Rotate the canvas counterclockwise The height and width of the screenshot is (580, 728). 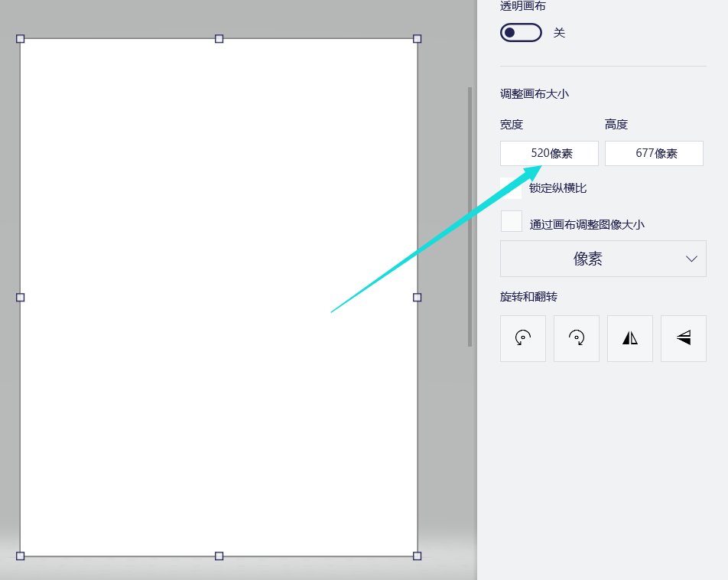[x=522, y=338]
